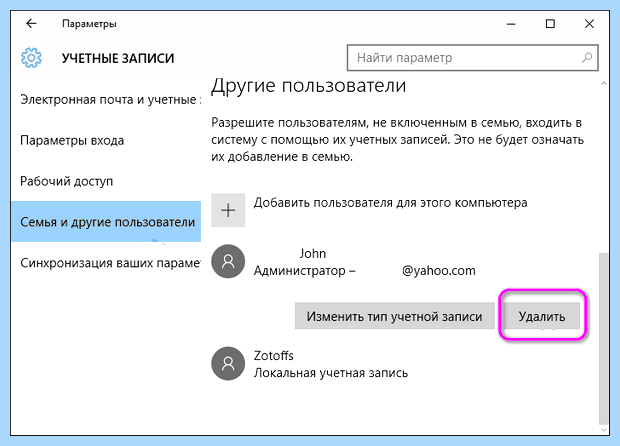Viewport: 620px width, 446px height.
Task: Go back using the back arrow
Action: coord(31,24)
